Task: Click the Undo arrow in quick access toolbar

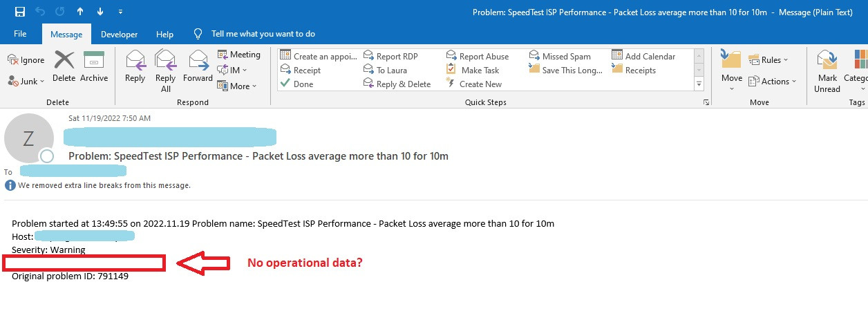Action: 40,12
